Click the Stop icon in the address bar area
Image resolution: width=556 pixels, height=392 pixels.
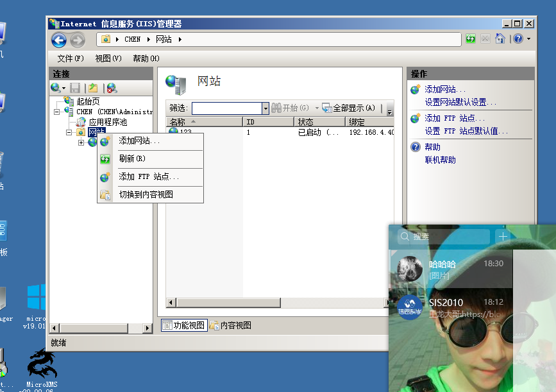485,38
